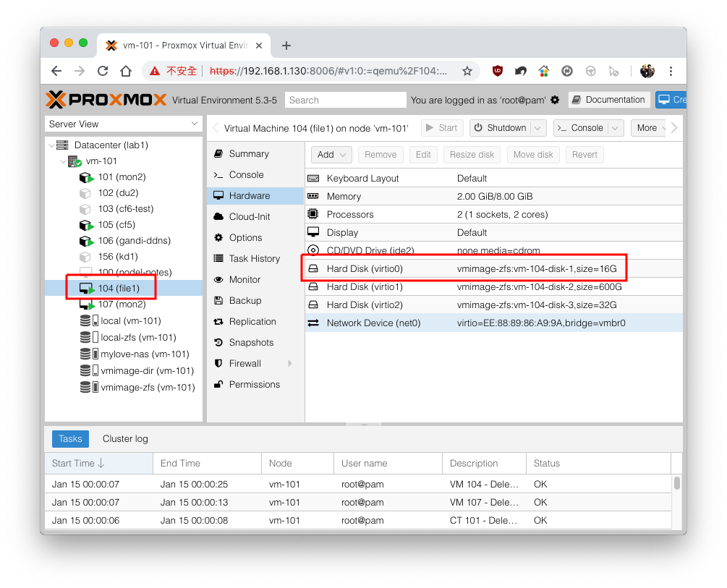Open Summary panel
Screen dimensions: 727x588
coord(255,154)
